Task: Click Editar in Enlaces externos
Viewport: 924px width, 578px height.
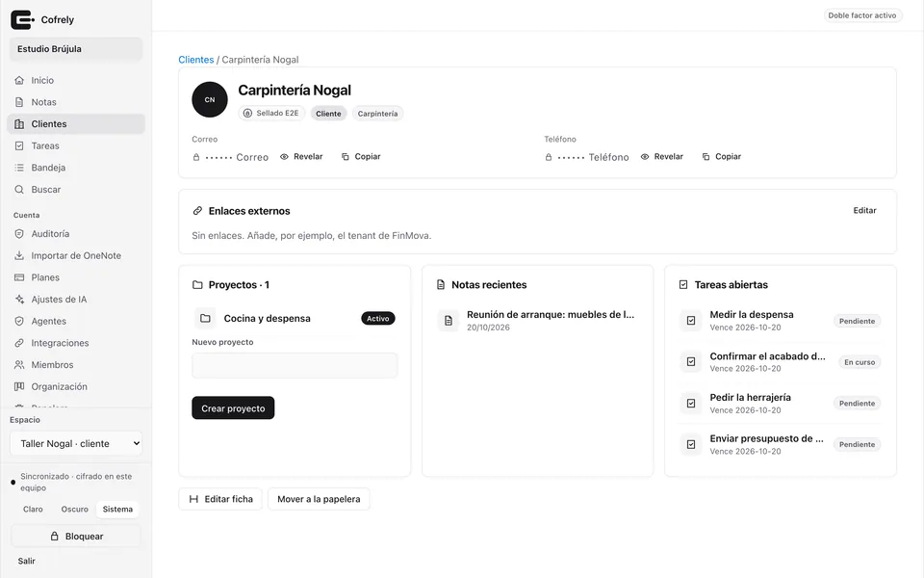Action: click(864, 211)
